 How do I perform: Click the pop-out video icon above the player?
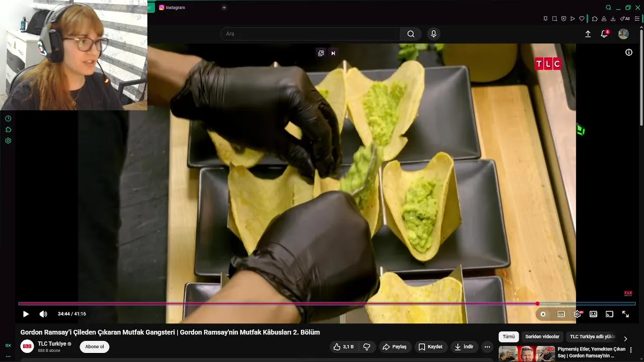click(x=320, y=53)
